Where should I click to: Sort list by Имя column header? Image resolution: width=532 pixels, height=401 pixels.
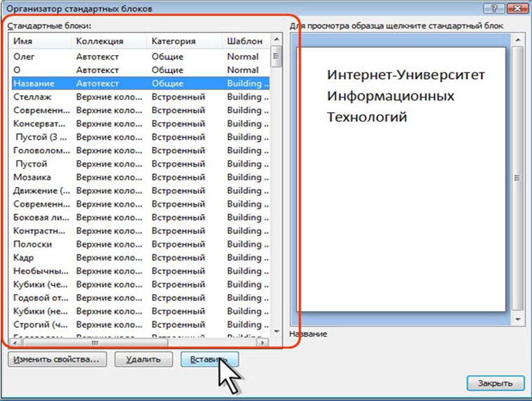click(40, 41)
